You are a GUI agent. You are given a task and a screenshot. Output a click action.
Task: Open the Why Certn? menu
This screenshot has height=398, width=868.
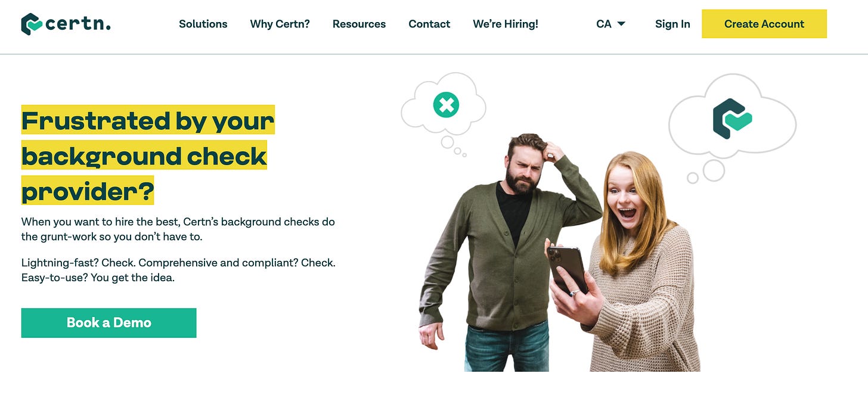(x=280, y=24)
